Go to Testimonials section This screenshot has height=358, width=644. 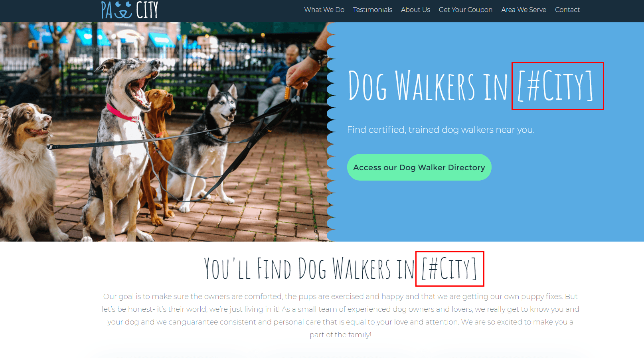372,10
